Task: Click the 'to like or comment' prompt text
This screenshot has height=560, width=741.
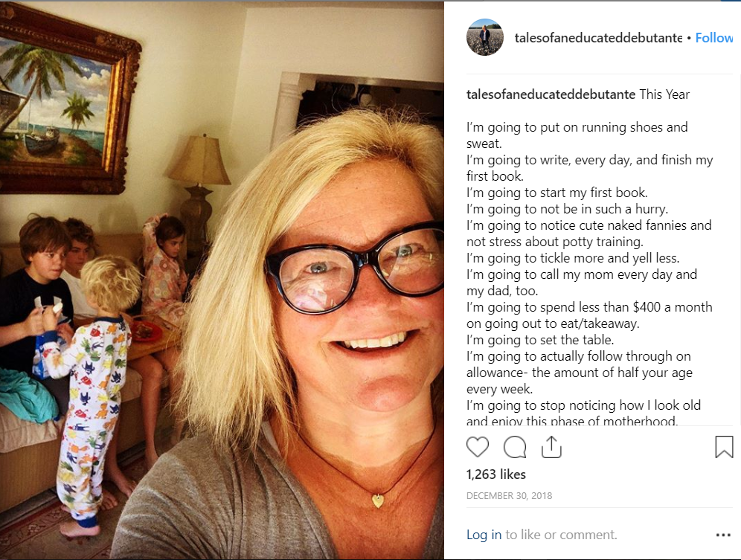Action: tap(561, 535)
